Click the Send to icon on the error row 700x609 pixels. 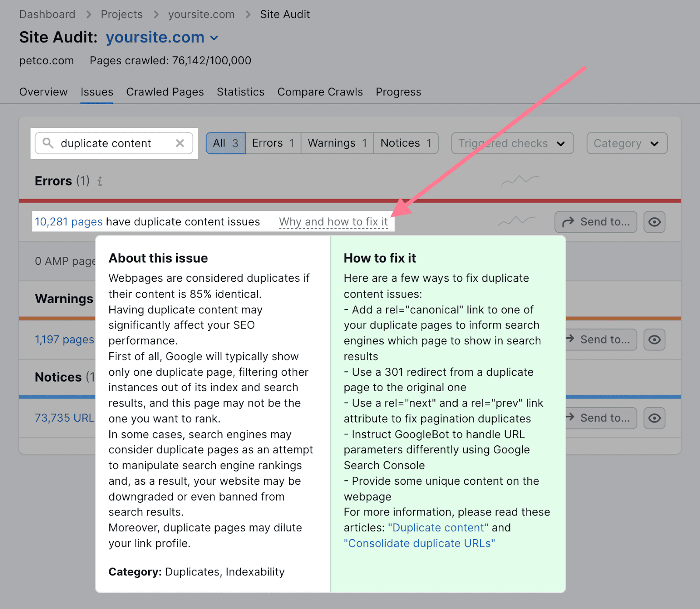[x=595, y=222]
